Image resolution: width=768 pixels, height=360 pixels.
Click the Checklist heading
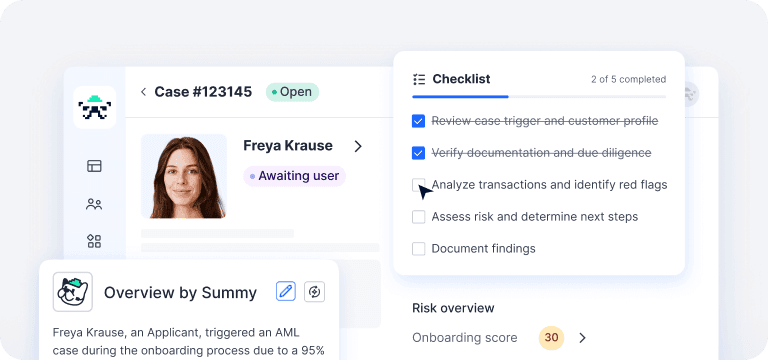(461, 79)
